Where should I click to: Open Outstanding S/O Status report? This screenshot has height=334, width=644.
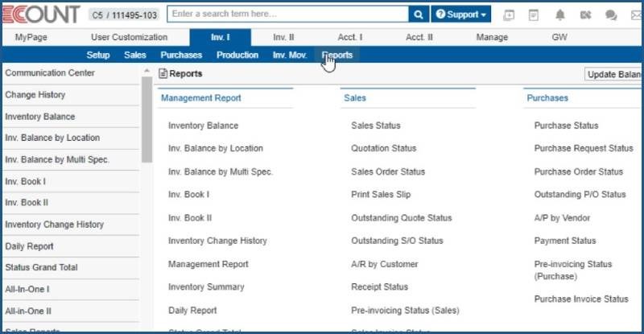[x=397, y=241]
